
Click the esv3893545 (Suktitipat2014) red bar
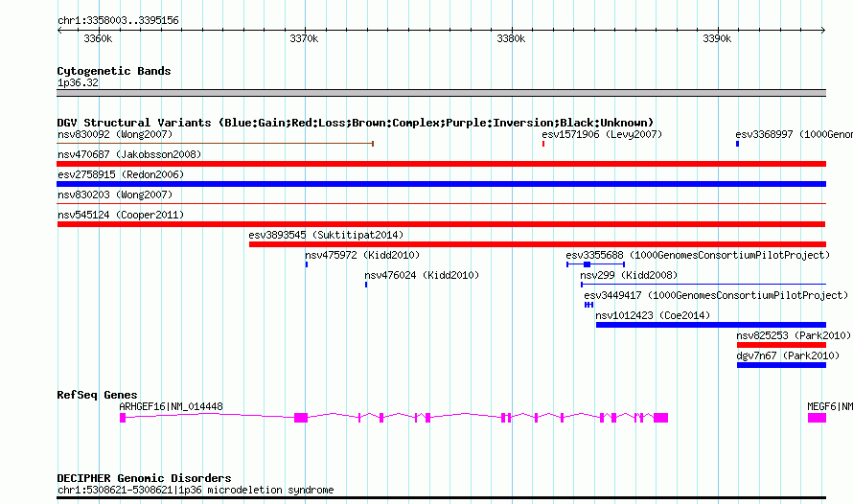[x=538, y=244]
